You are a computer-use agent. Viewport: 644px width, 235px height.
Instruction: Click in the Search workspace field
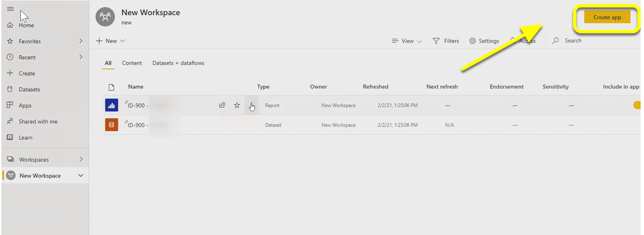[573, 41]
